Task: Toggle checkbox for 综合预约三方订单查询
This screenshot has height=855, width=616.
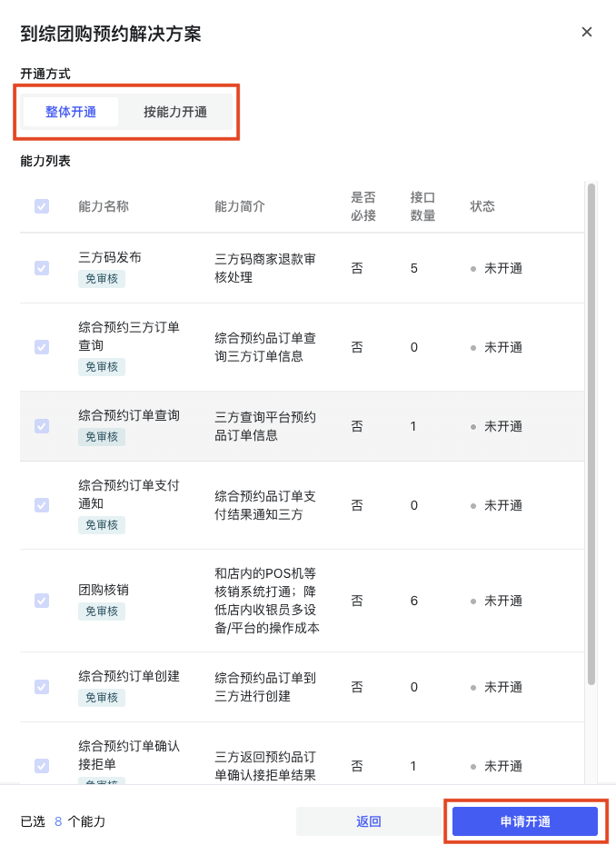Action: [42, 347]
